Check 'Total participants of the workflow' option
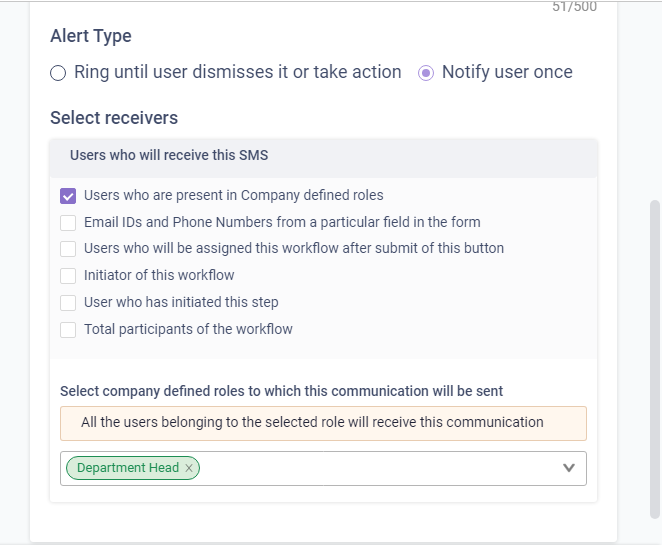 tap(68, 330)
